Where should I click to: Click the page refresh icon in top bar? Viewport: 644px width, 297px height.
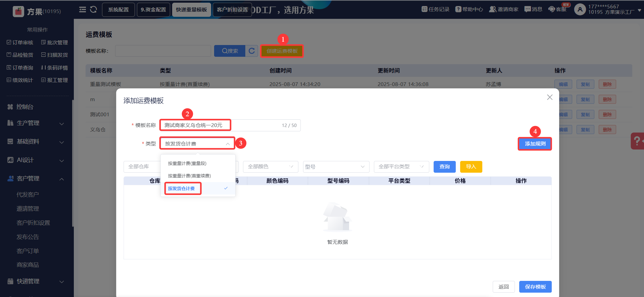(x=94, y=9)
